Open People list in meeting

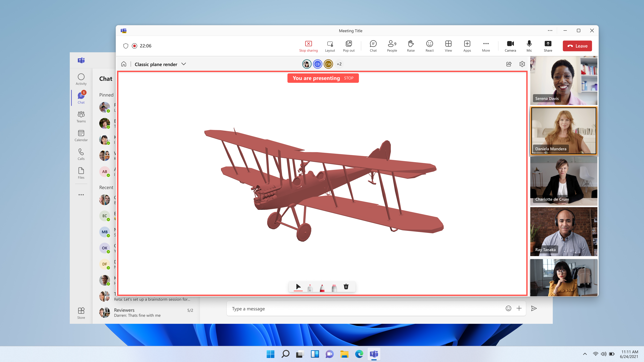click(x=392, y=46)
